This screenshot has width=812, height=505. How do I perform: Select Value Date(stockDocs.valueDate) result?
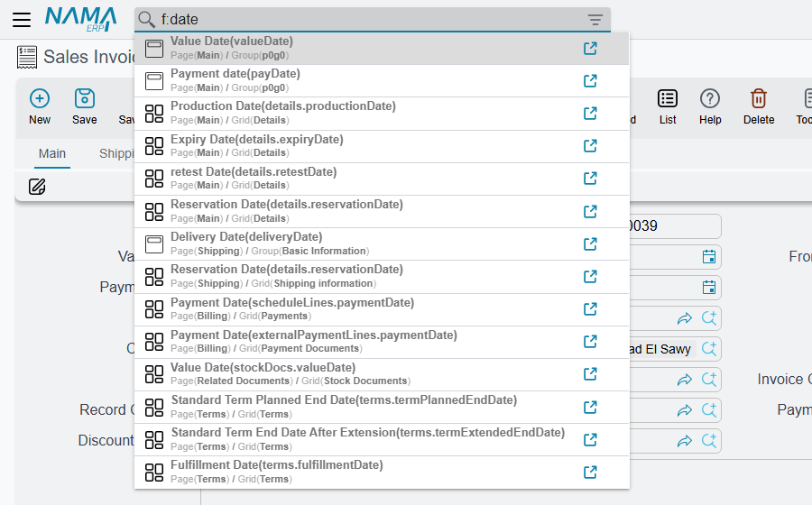[x=382, y=374]
